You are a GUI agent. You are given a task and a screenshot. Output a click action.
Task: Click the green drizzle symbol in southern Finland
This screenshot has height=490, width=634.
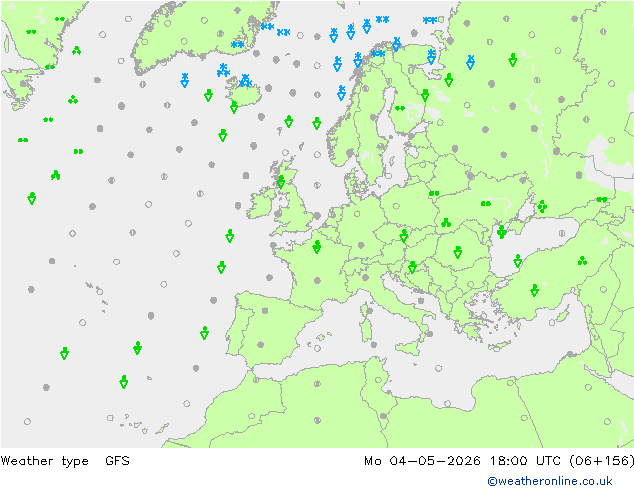pyautogui.click(x=400, y=108)
